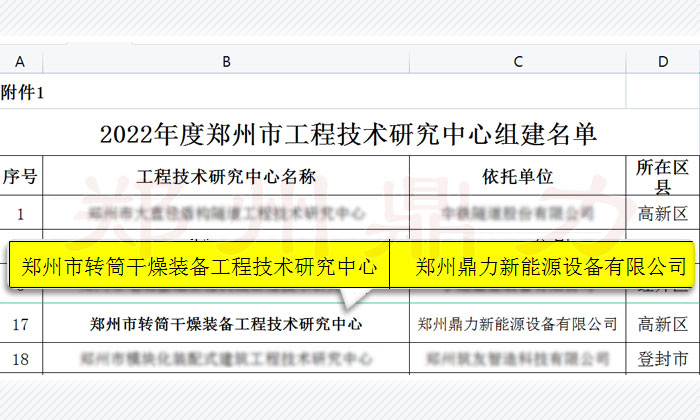Select table cell 郑州市转筒干燥装备工程技术研究中心 in row 17

(226, 324)
